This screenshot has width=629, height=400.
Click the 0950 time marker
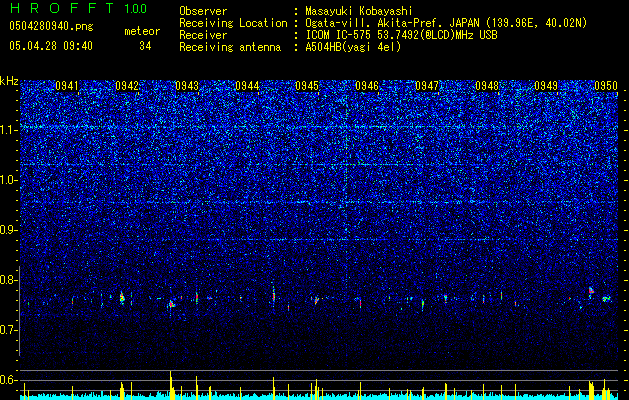(606, 86)
